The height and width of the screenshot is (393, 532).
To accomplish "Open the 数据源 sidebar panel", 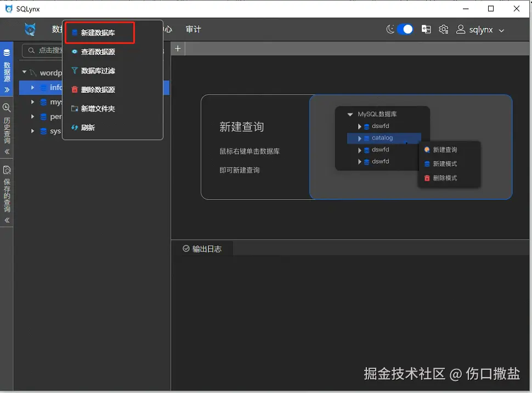I will (x=7, y=69).
